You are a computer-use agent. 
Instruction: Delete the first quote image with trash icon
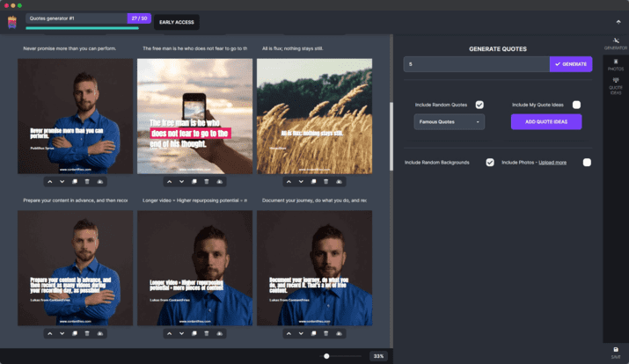pos(87,182)
